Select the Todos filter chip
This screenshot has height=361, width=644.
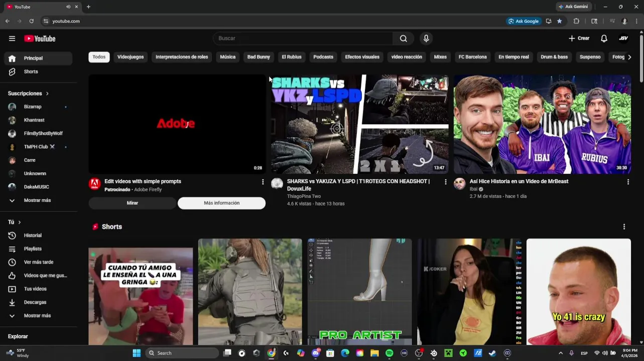(99, 57)
